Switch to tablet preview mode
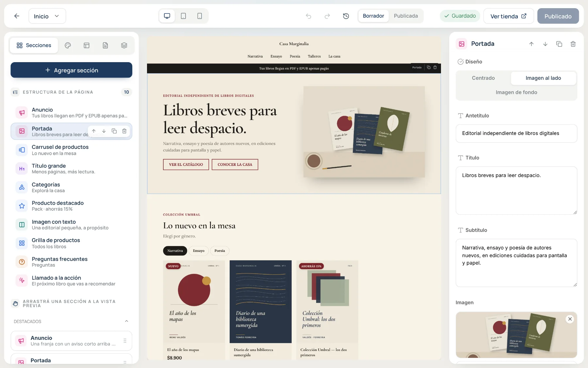This screenshot has height=368, width=588. click(183, 16)
